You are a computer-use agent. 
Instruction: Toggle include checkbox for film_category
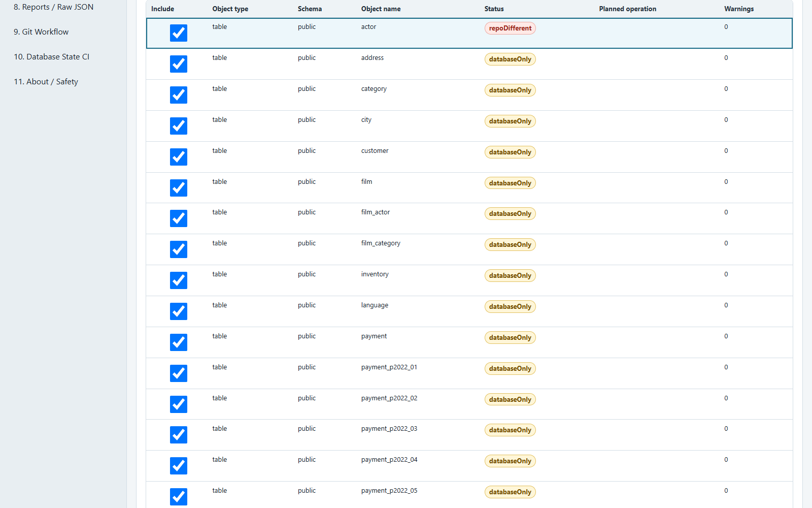tap(179, 249)
